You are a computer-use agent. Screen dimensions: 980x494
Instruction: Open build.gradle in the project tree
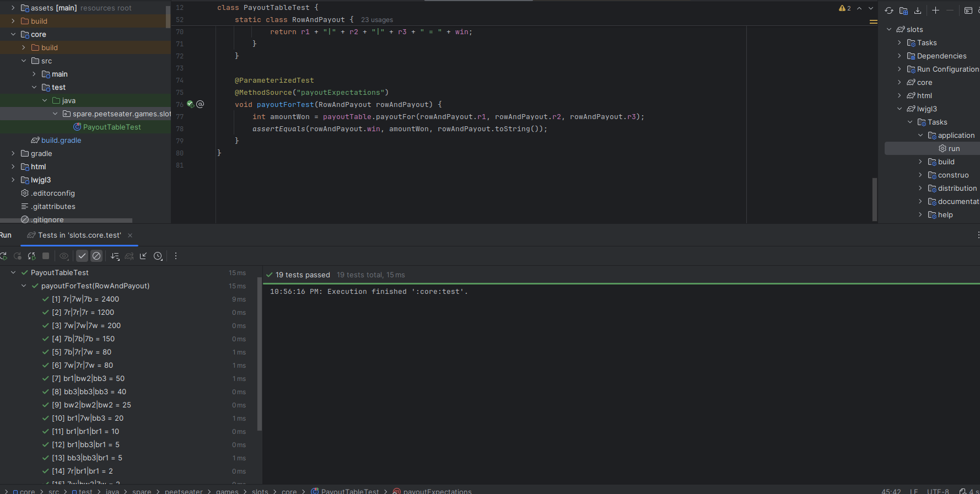[61, 140]
